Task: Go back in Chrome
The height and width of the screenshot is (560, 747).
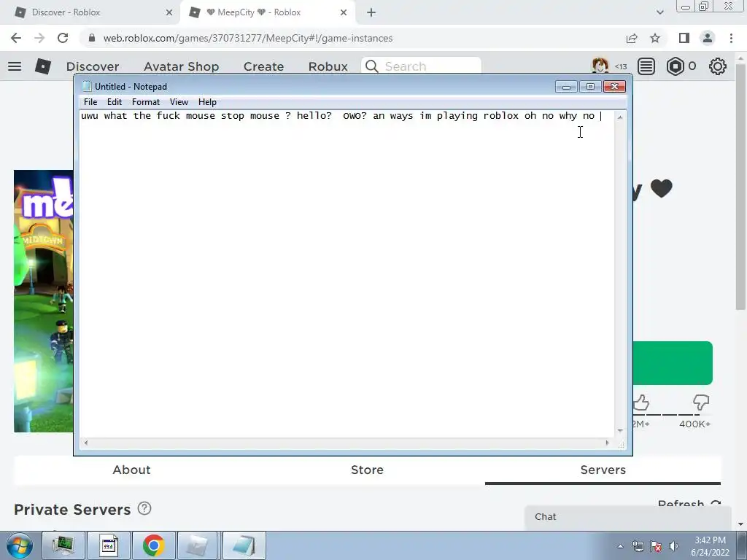Action: pos(16,38)
